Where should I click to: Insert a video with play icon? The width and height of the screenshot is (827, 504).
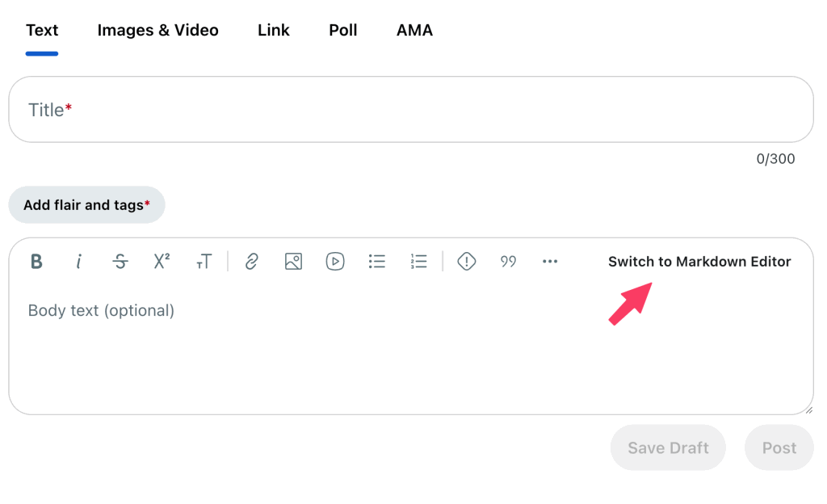tap(335, 262)
